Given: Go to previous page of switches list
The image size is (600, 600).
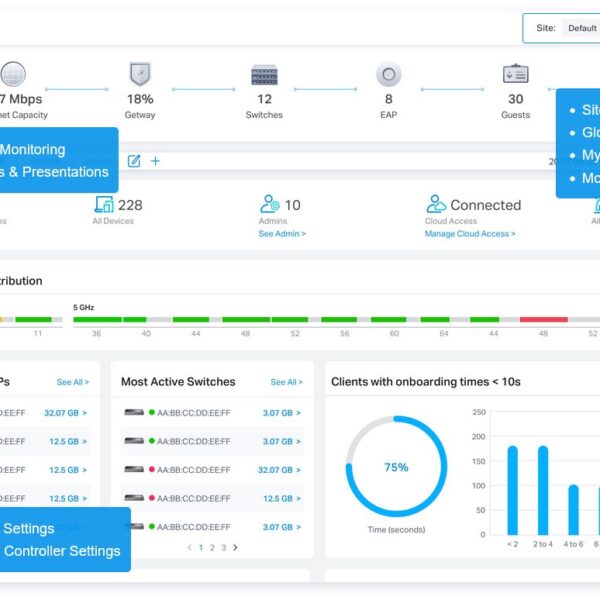Looking at the screenshot, I should pos(189,548).
